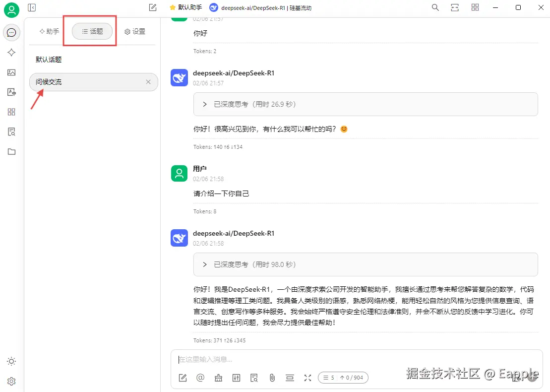Viewport: 550px width, 392px height.
Task: Click the clear messages broom icon
Action: click(x=219, y=378)
